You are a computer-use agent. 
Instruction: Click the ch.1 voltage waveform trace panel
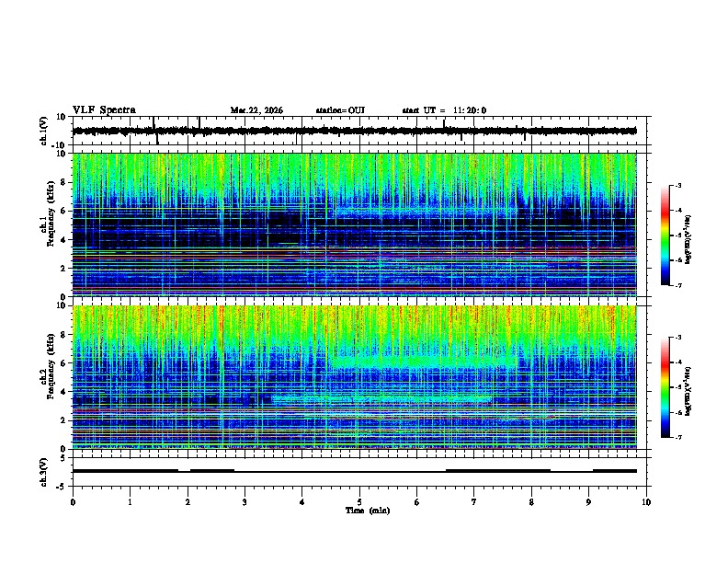pos(359,131)
